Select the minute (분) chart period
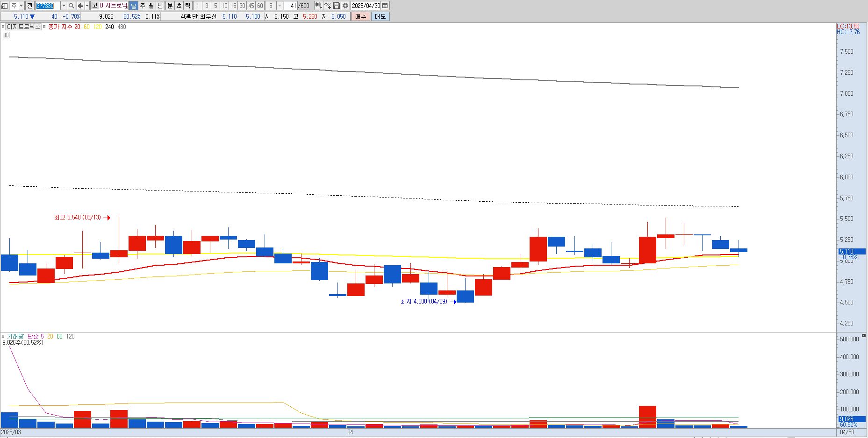The height and width of the screenshot is (438, 868). point(170,6)
